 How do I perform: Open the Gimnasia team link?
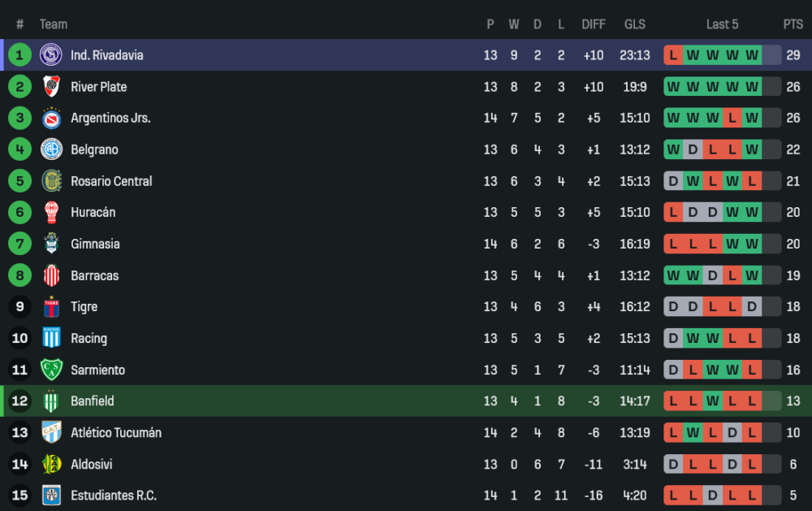click(95, 244)
